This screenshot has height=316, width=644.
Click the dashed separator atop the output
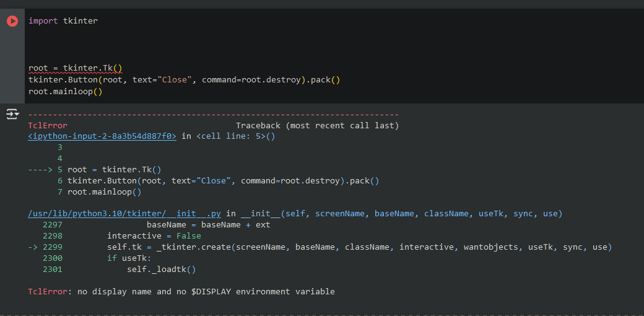tap(213, 115)
